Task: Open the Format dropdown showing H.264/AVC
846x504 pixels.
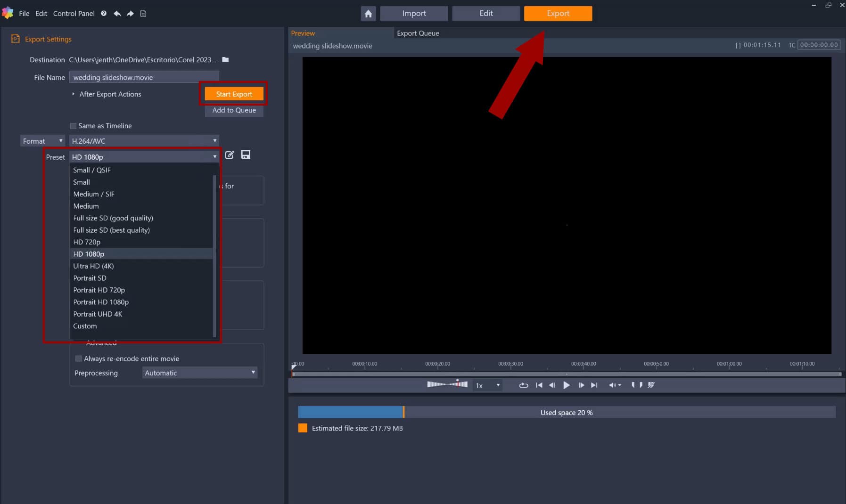Action: (x=143, y=140)
